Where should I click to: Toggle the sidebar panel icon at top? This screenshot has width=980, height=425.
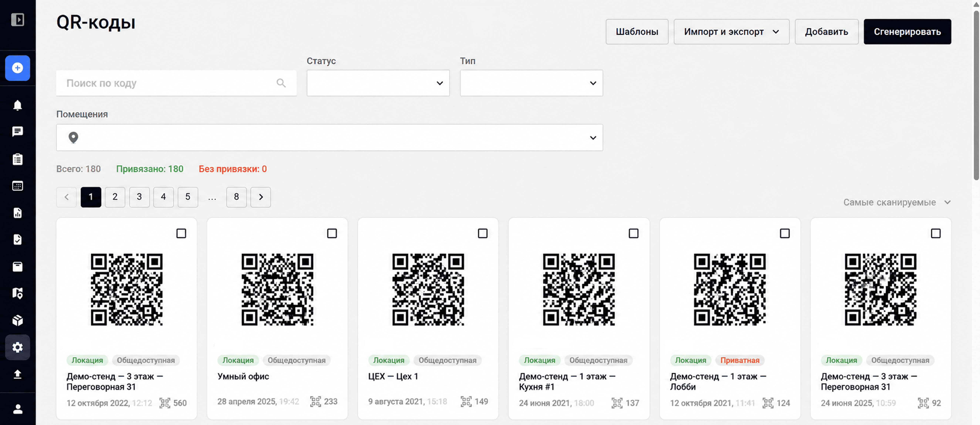(18, 19)
